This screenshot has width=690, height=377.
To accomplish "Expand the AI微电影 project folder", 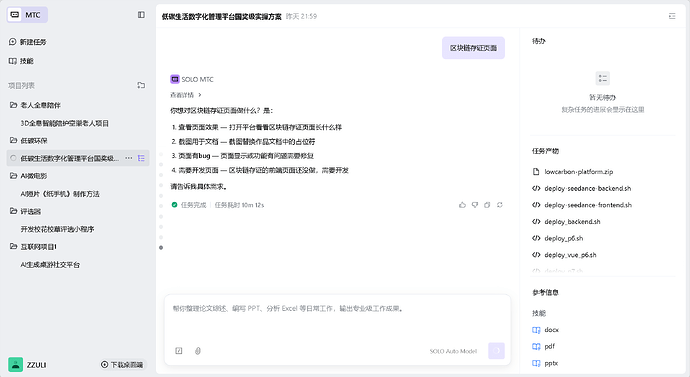I will click(x=29, y=176).
